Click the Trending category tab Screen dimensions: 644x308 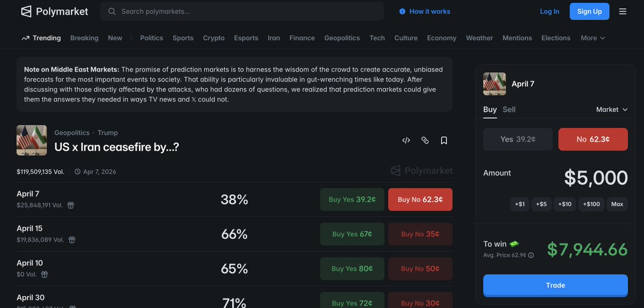[41, 38]
